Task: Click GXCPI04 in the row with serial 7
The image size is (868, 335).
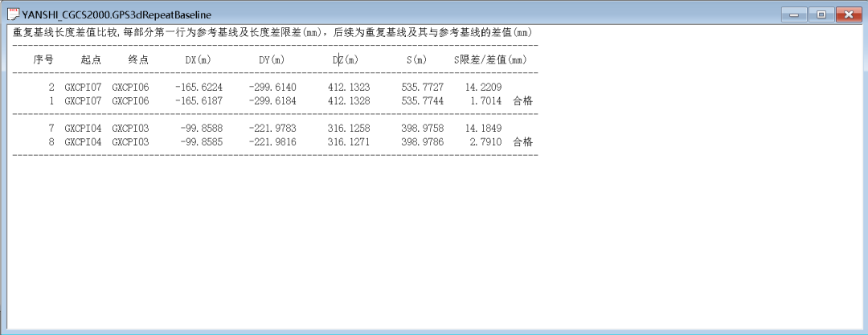Action: coord(83,129)
